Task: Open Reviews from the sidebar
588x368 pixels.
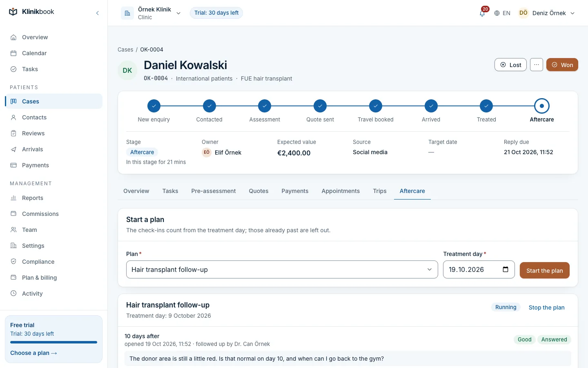Action: [x=53, y=133]
